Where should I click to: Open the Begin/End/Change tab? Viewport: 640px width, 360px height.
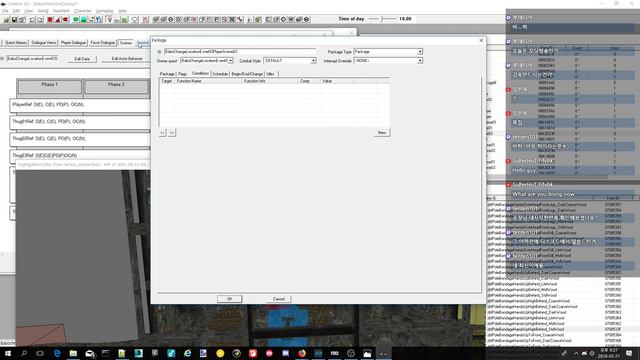247,74
